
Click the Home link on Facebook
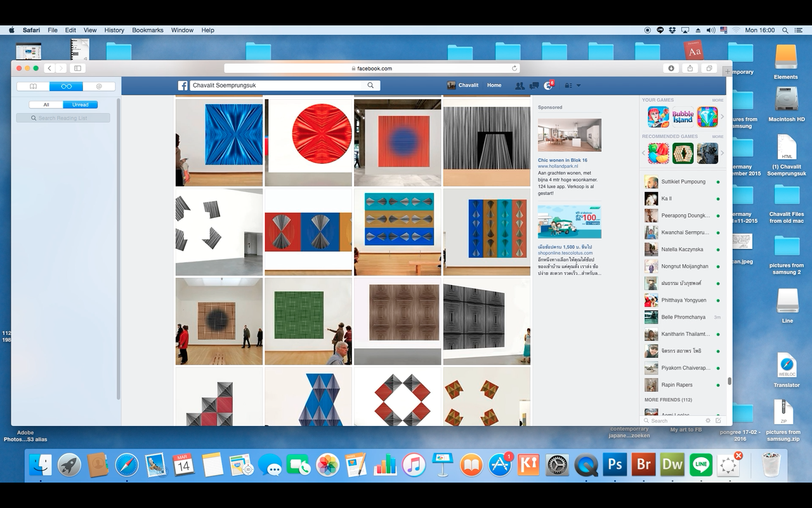[494, 85]
